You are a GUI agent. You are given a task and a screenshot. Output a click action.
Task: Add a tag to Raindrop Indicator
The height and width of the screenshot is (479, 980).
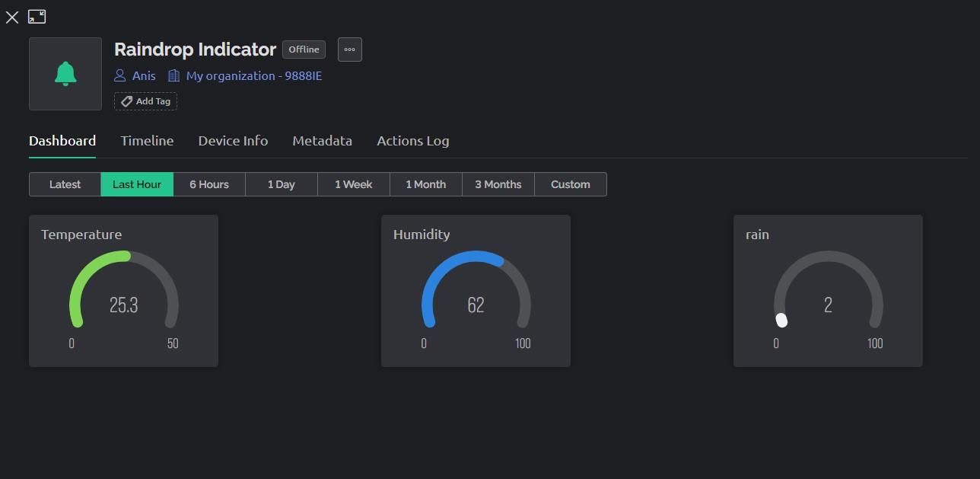[145, 101]
